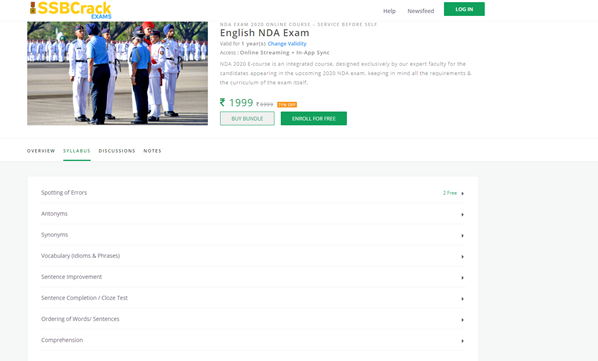Screen dimensions: 598x361
Task: Expand the Comprehension section arrow
Action: [x=463, y=341]
